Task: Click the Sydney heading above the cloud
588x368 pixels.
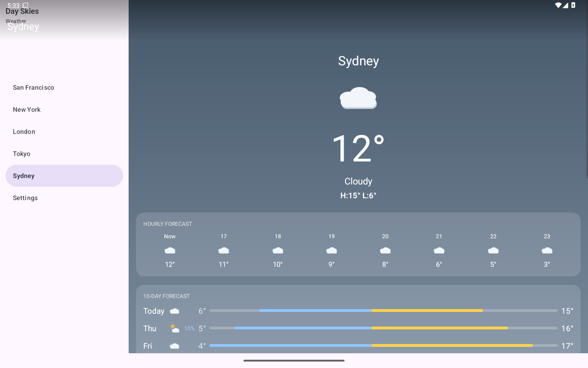Action: (358, 61)
